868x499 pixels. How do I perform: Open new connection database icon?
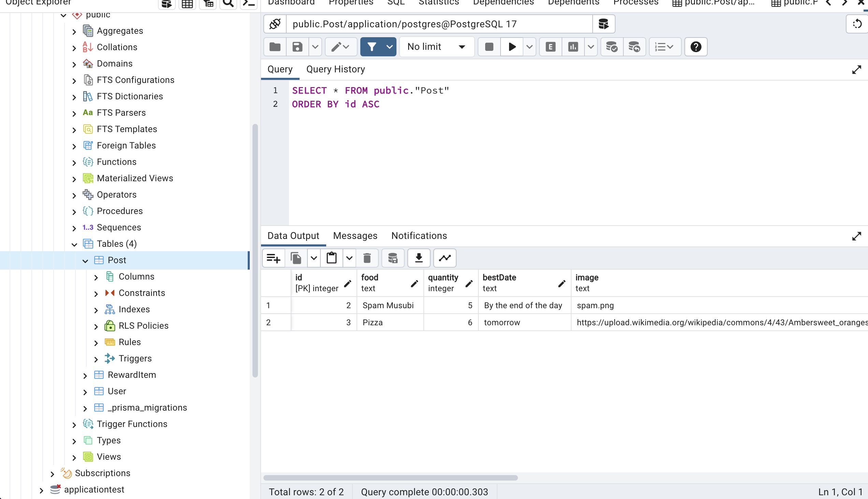[604, 24]
